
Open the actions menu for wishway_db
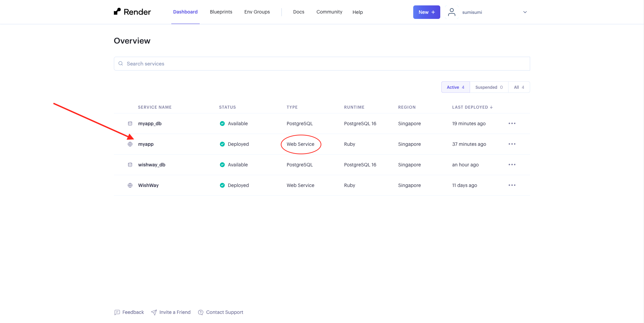click(x=512, y=165)
